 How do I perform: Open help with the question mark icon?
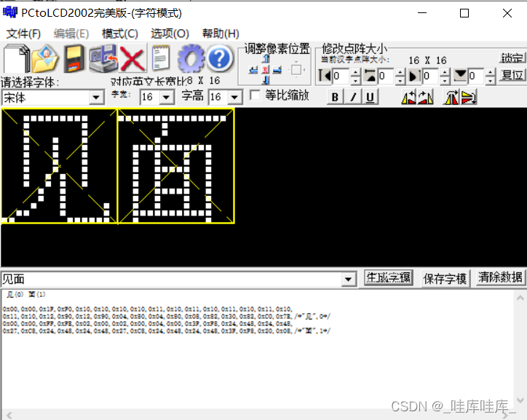point(219,58)
